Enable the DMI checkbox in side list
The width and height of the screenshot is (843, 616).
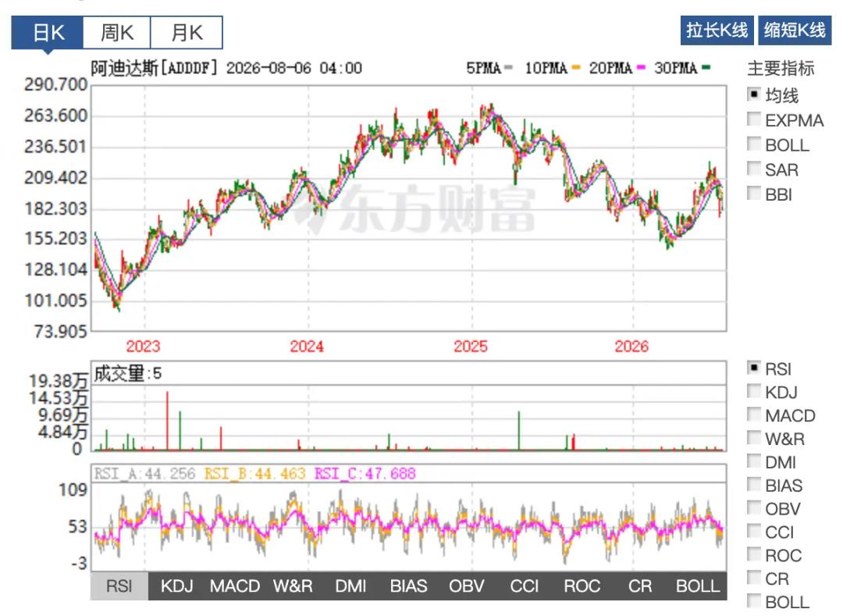[x=754, y=461]
